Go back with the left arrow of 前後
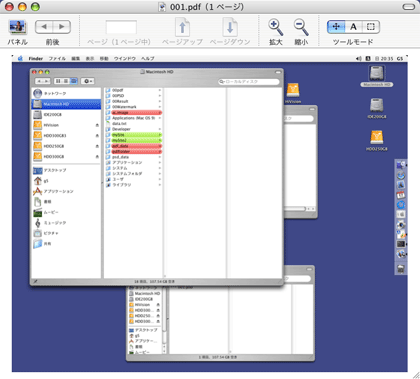The height and width of the screenshot is (379, 420). point(44,27)
